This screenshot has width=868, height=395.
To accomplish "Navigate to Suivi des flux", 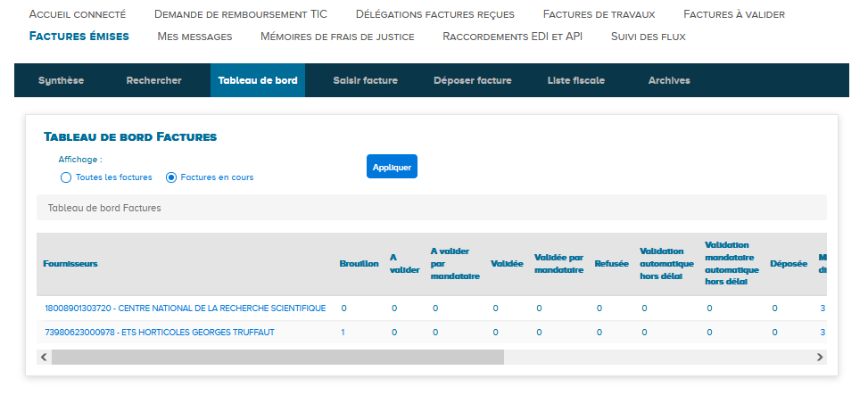I will click(x=648, y=37).
